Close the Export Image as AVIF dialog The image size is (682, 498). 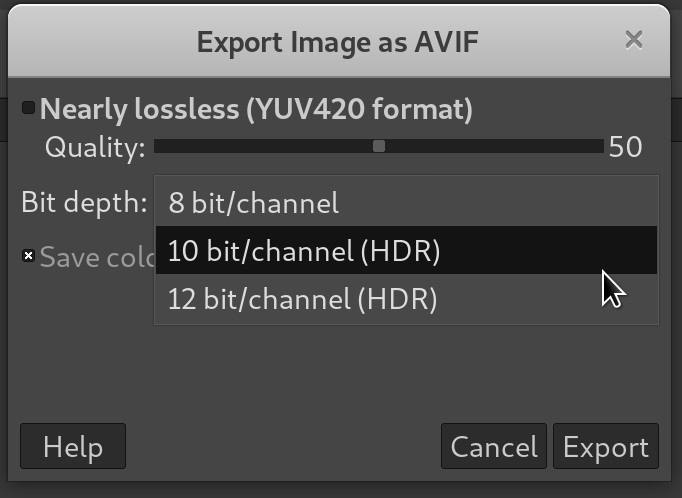pyautogui.click(x=633, y=40)
